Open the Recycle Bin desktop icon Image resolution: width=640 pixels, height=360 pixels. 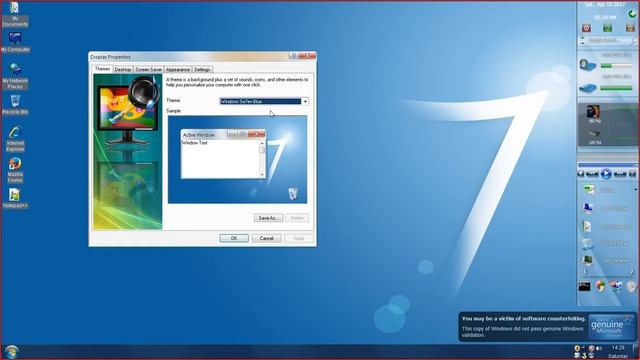(15, 104)
